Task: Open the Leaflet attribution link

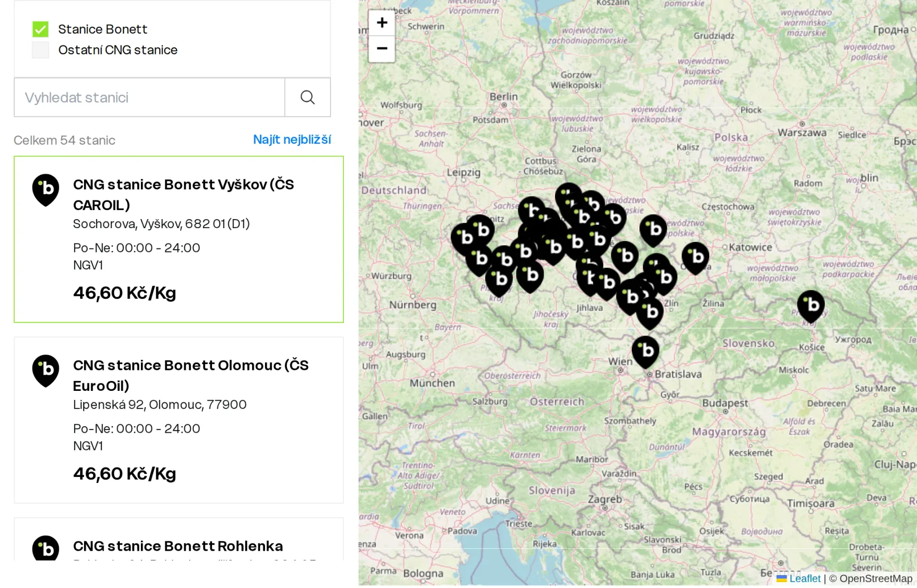Action: 805,578
